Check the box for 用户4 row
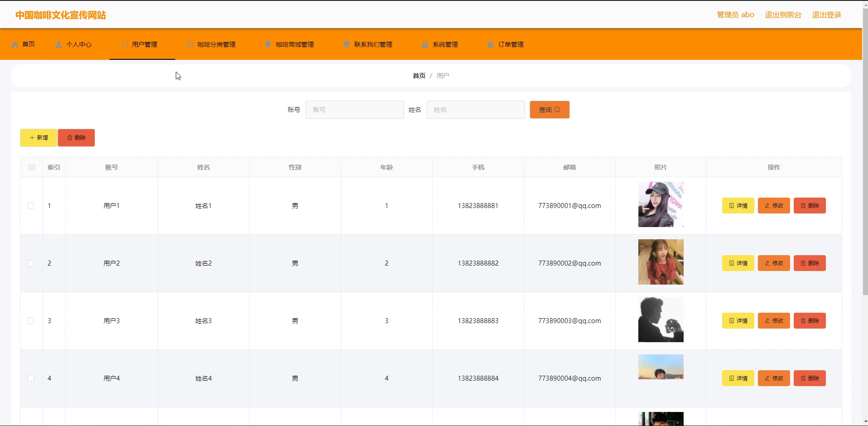 click(31, 378)
